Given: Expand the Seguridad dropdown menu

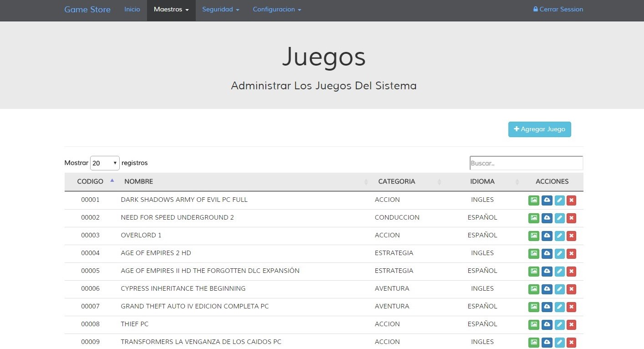Looking at the screenshot, I should click(x=220, y=10).
